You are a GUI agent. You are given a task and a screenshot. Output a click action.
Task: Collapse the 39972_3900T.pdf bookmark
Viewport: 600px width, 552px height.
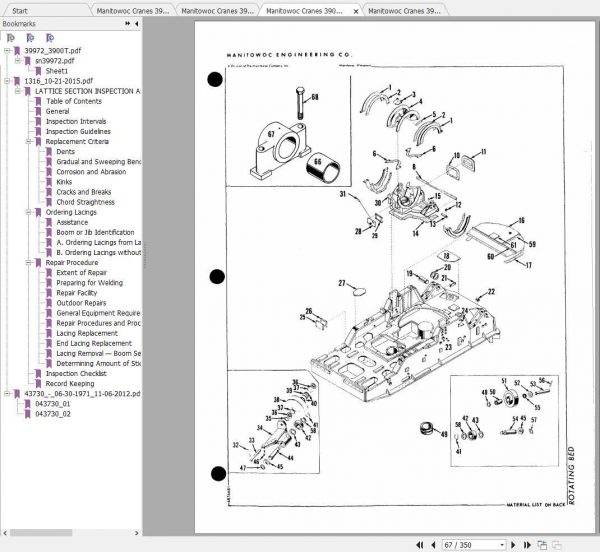pyautogui.click(x=7, y=50)
